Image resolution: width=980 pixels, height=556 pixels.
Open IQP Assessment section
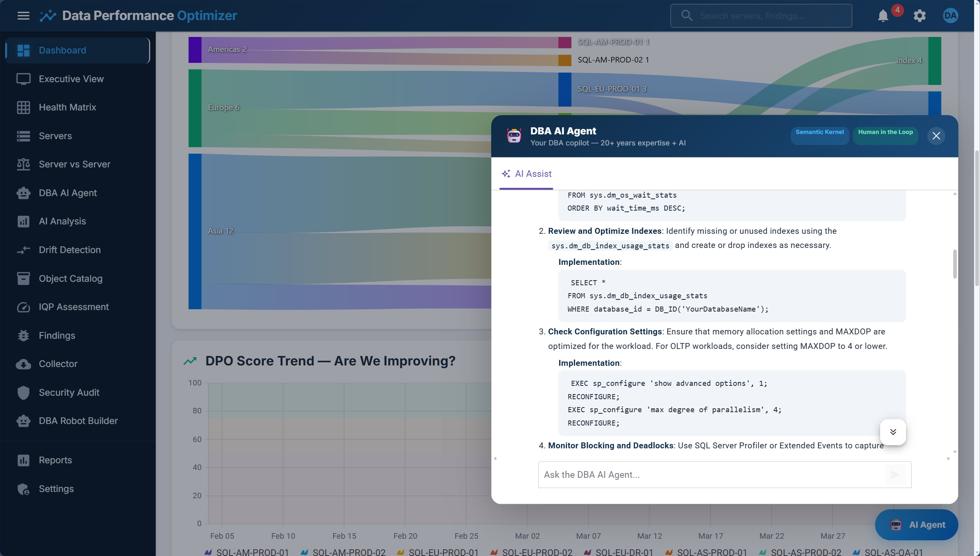click(74, 307)
